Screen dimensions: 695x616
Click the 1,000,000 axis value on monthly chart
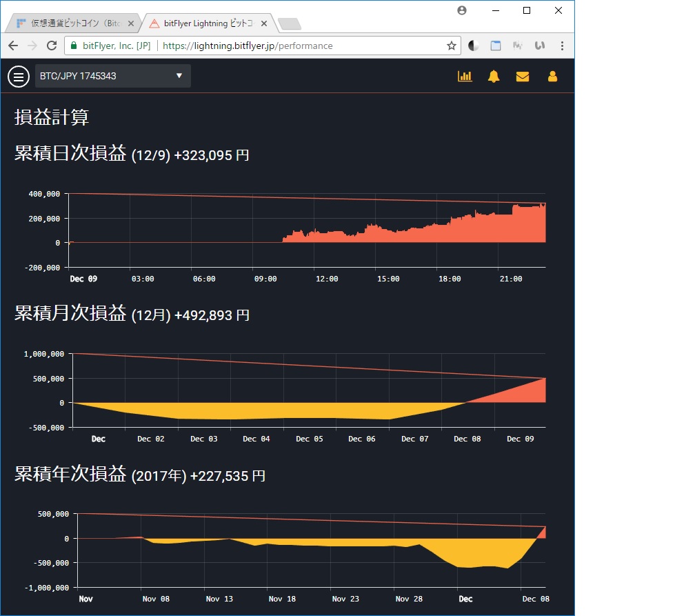44,354
